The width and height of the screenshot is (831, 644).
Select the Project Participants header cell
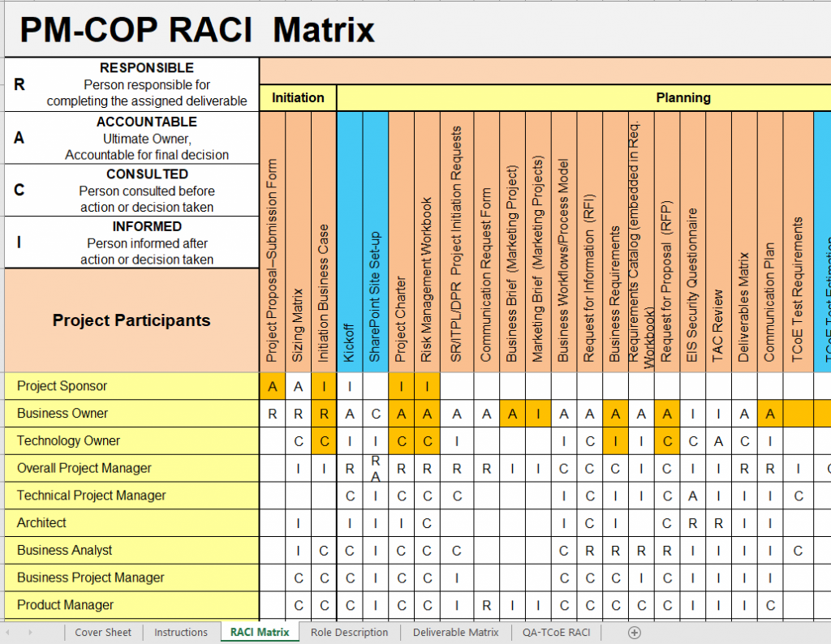(130, 320)
